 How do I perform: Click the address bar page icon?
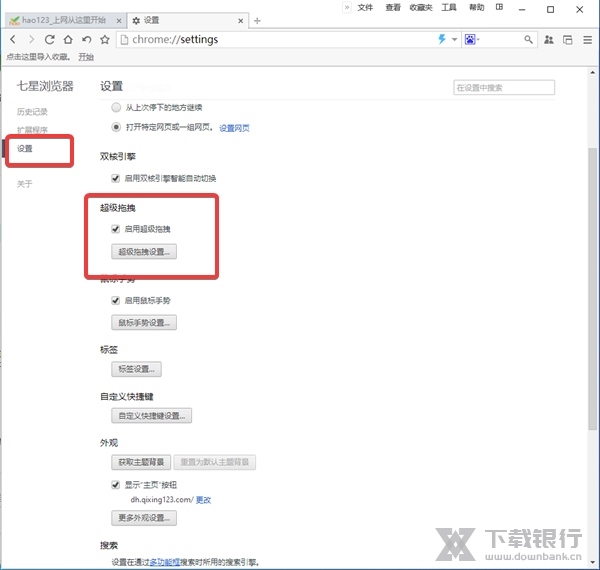pyautogui.click(x=124, y=39)
